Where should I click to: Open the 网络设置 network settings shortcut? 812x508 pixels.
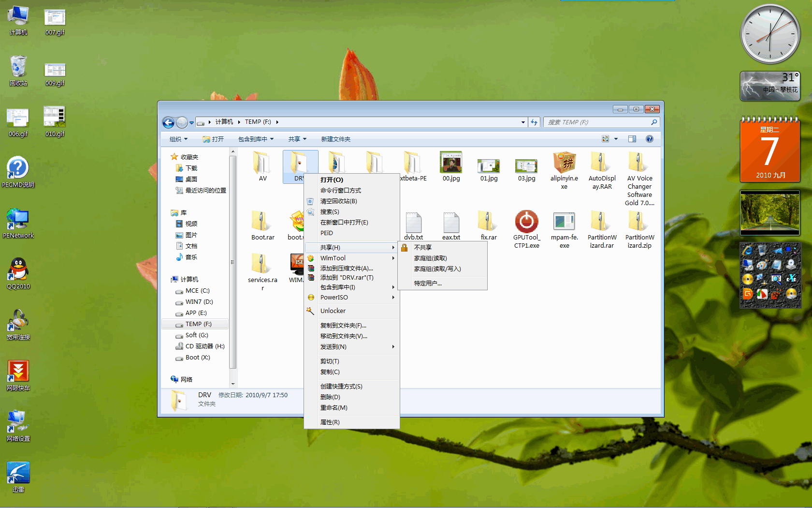click(18, 426)
